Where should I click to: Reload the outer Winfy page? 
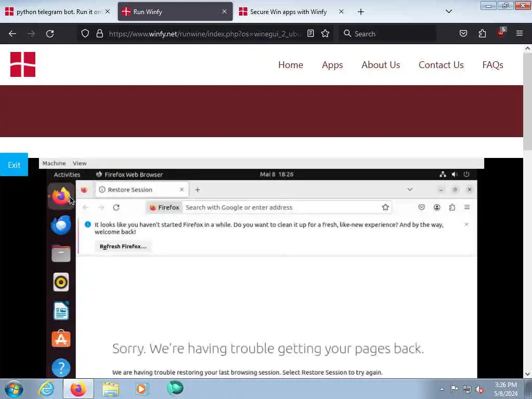tap(50, 34)
